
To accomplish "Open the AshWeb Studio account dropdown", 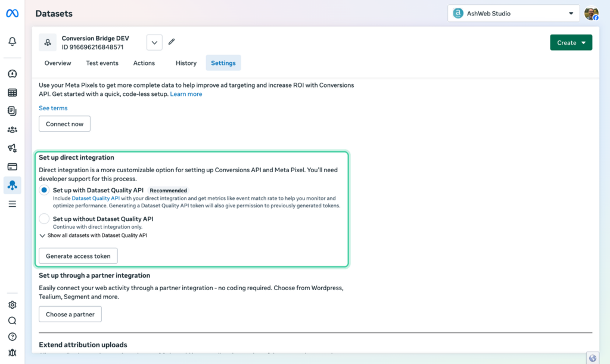I will [x=513, y=14].
